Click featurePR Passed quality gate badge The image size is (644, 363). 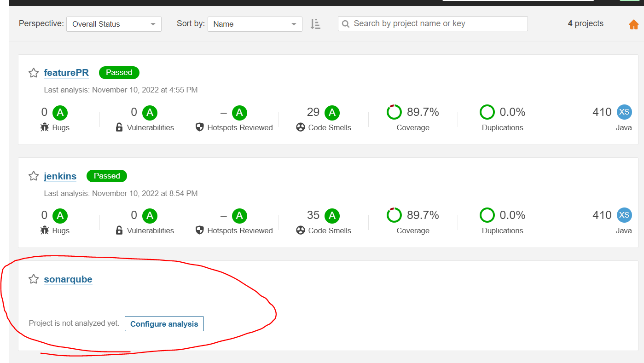[119, 73]
